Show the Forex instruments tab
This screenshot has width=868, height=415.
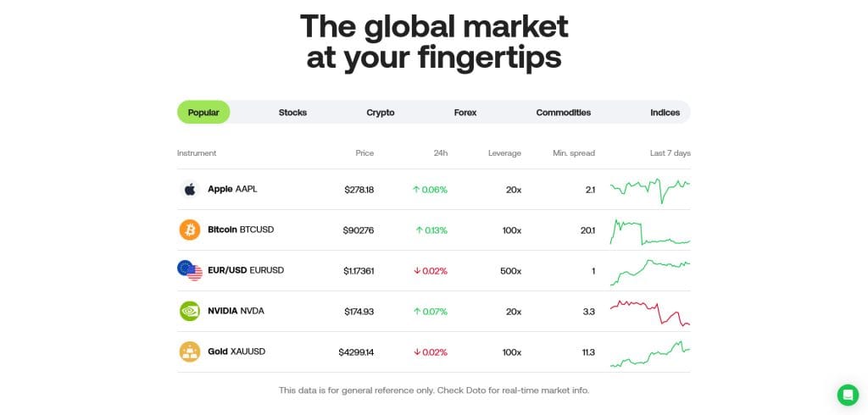point(465,113)
